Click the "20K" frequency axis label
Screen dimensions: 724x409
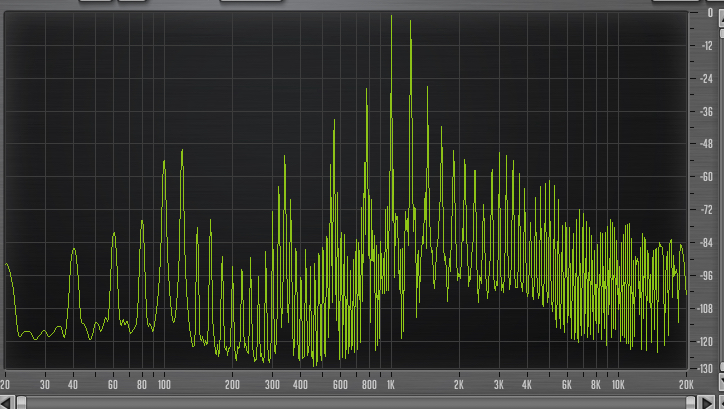pos(686,385)
